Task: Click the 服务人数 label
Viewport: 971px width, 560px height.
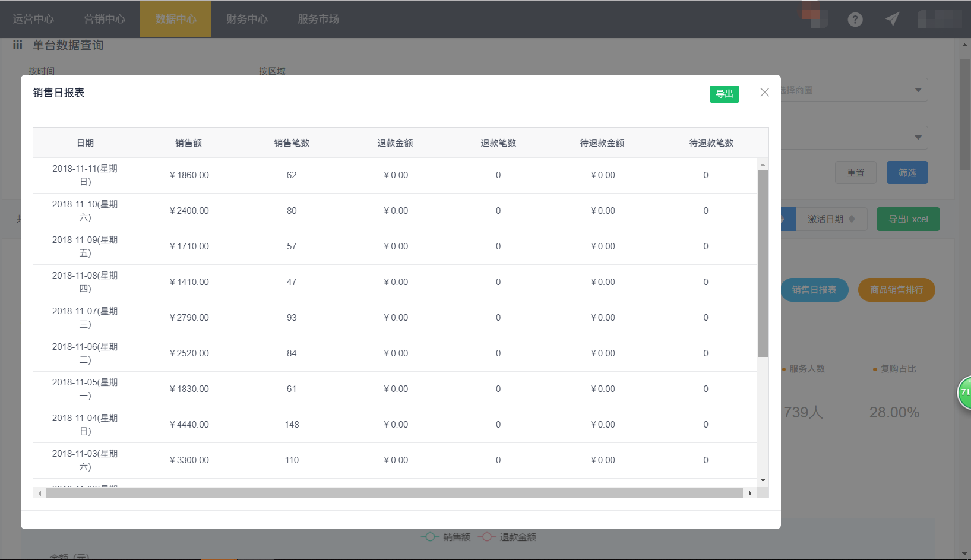Action: 807,369
